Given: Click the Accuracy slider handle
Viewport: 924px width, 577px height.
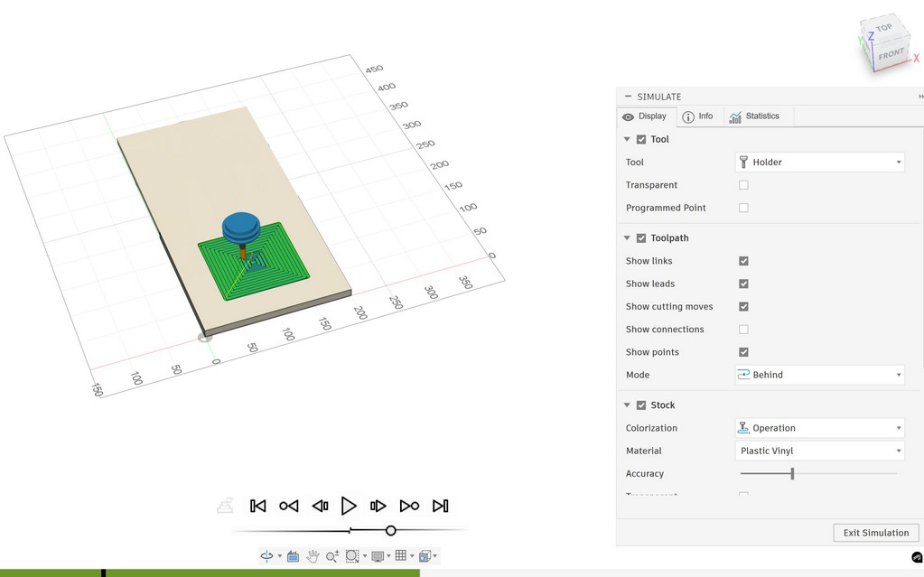Looking at the screenshot, I should pos(793,473).
